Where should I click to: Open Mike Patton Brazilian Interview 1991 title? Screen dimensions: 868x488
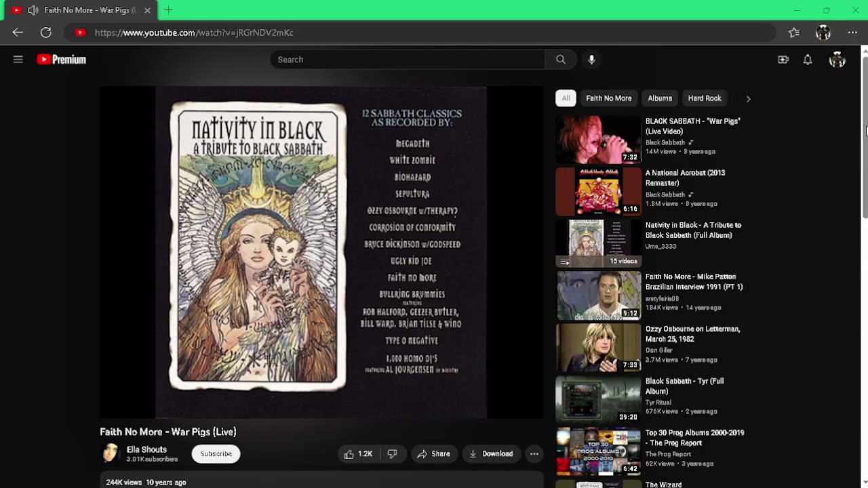coord(694,282)
